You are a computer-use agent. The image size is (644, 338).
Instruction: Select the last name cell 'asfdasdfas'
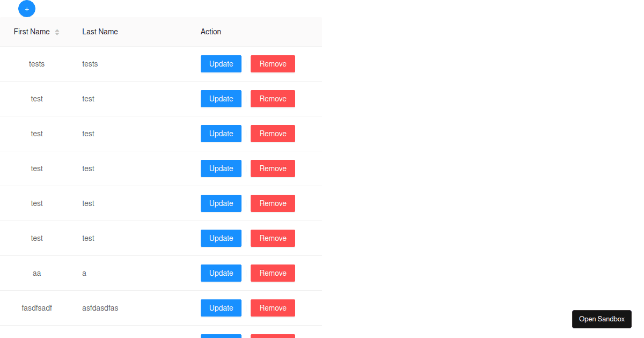100,308
